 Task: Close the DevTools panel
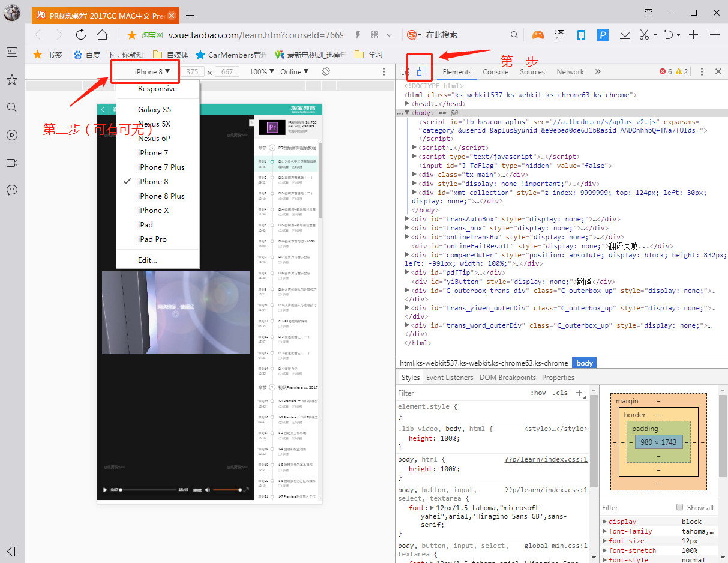point(718,71)
